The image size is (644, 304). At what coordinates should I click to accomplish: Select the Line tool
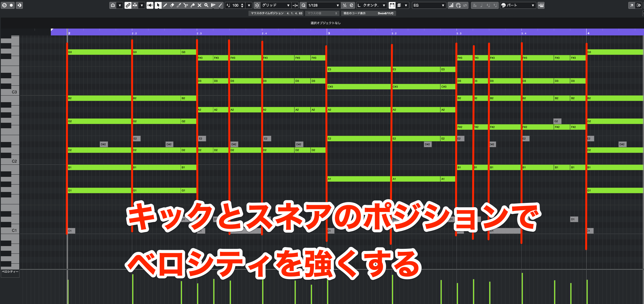[220, 5]
